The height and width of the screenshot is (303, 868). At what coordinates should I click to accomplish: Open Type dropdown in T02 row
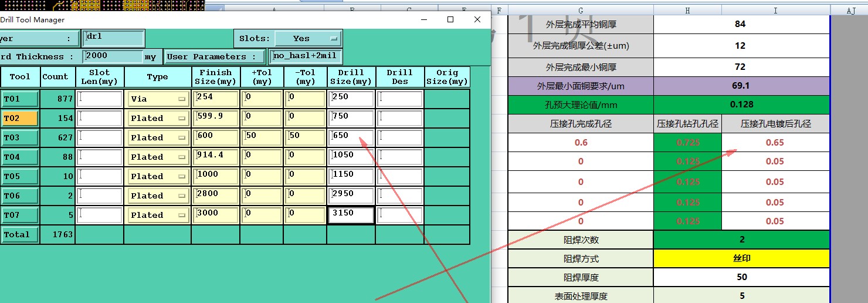tap(158, 118)
